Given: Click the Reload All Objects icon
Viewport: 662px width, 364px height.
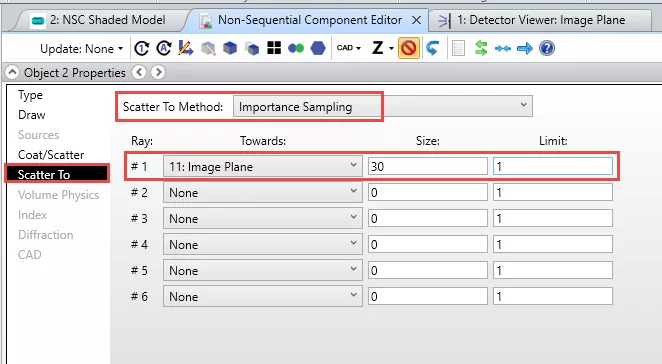Looking at the screenshot, I should tap(164, 49).
